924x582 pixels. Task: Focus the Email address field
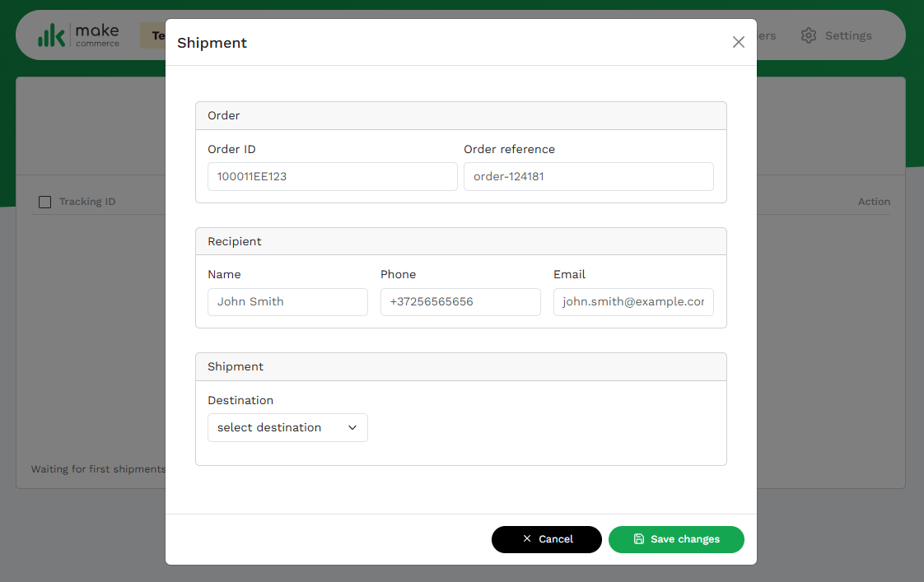pyautogui.click(x=633, y=302)
